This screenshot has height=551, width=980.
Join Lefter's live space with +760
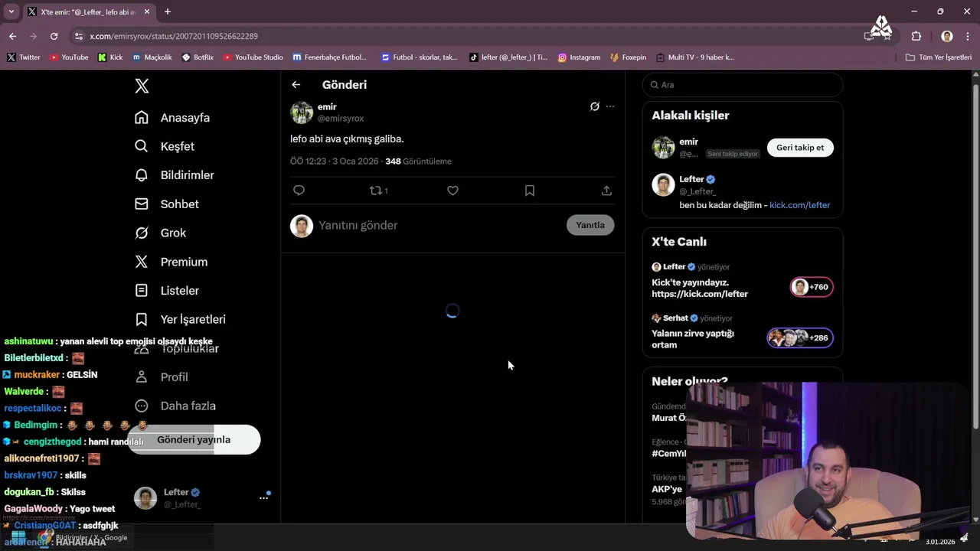tap(812, 287)
